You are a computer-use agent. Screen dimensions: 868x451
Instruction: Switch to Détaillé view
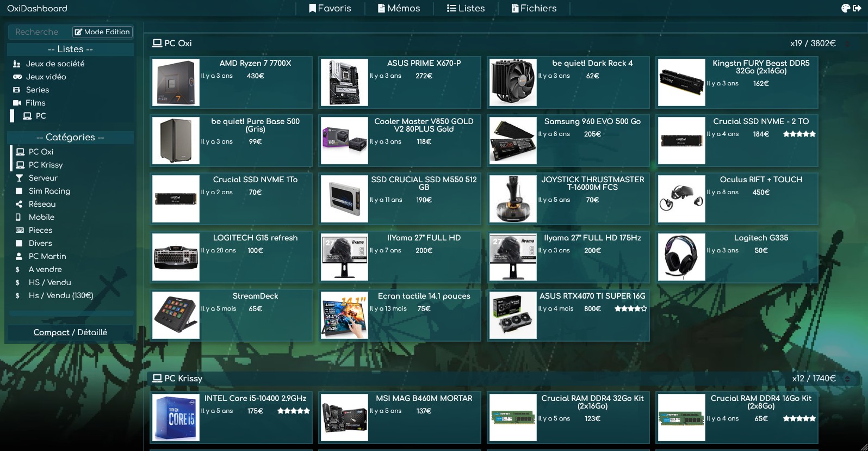click(92, 332)
